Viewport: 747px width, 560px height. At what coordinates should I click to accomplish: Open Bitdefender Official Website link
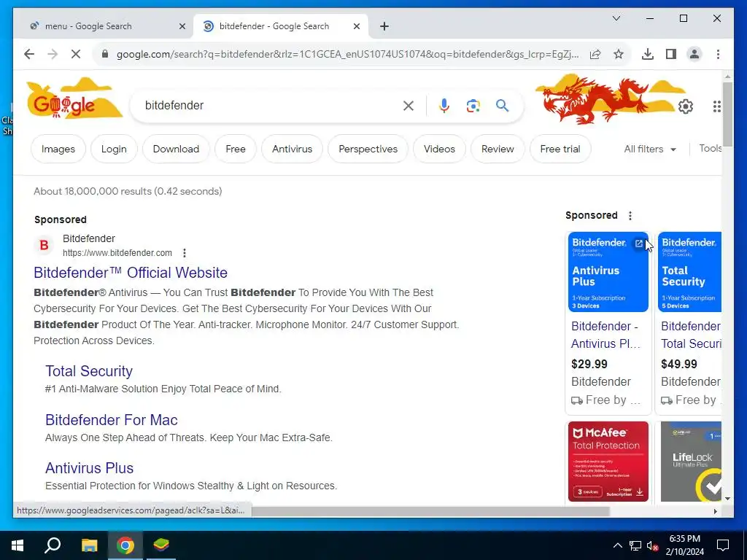[x=131, y=273]
